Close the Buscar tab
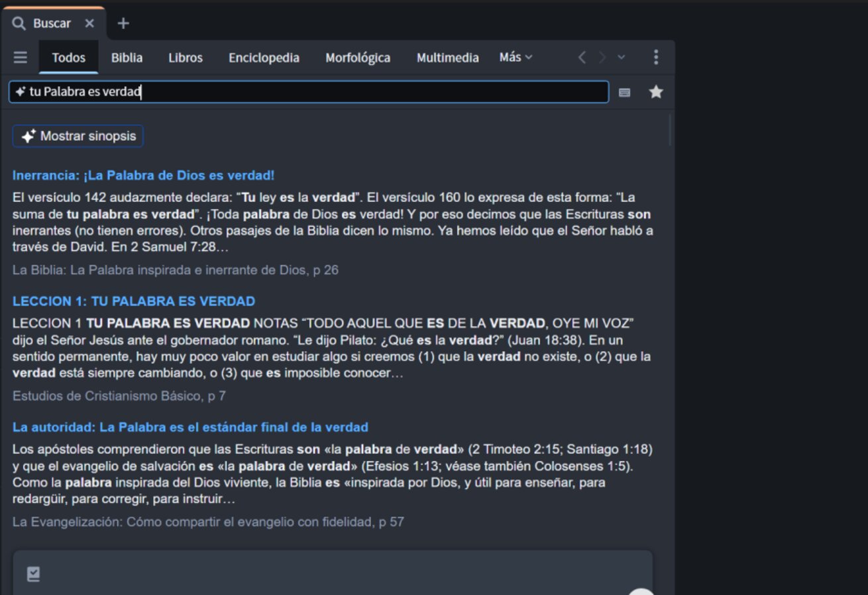The height and width of the screenshot is (595, 868). [x=89, y=23]
